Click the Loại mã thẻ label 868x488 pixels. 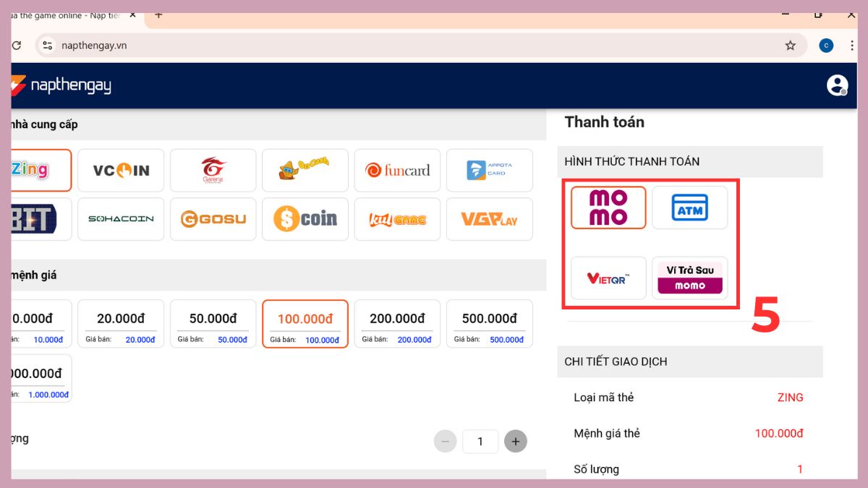[604, 398]
